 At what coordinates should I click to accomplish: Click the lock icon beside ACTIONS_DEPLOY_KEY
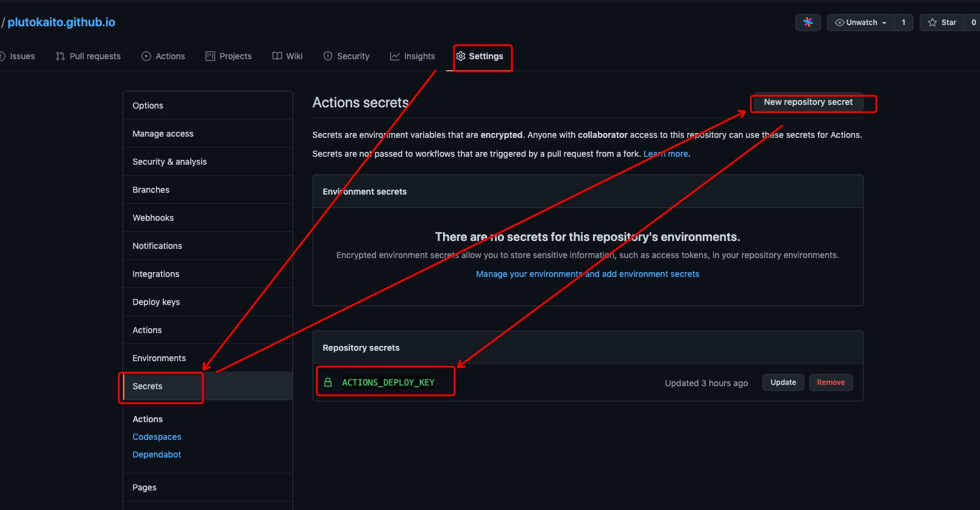(x=328, y=382)
